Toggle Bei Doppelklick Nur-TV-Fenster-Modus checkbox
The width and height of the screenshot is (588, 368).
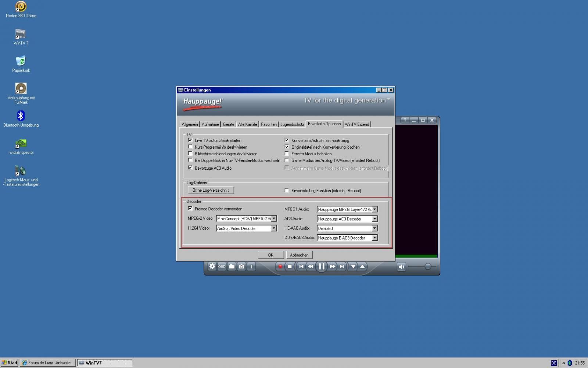point(190,160)
